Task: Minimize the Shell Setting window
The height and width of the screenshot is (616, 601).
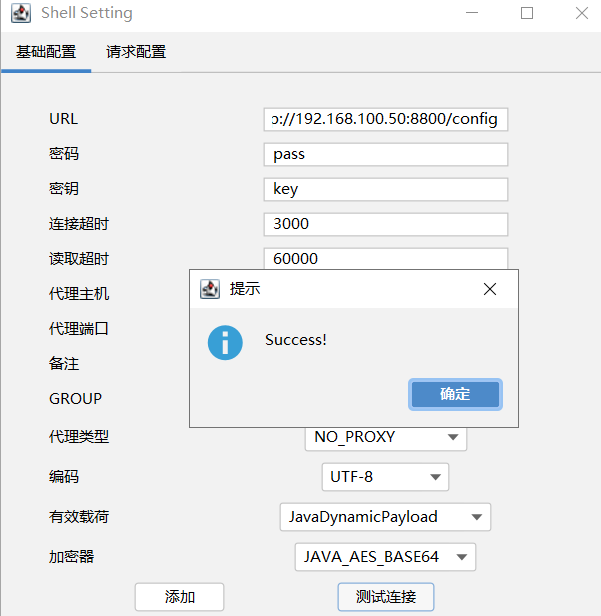Action: [x=473, y=14]
